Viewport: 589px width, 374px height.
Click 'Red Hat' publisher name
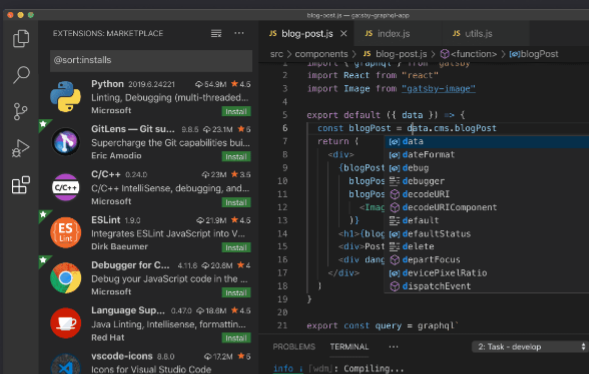click(107, 337)
